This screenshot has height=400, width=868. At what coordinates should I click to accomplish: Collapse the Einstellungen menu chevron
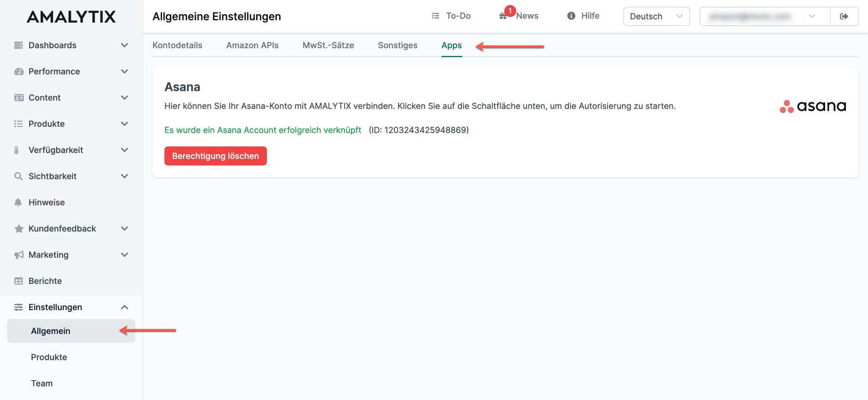point(124,307)
